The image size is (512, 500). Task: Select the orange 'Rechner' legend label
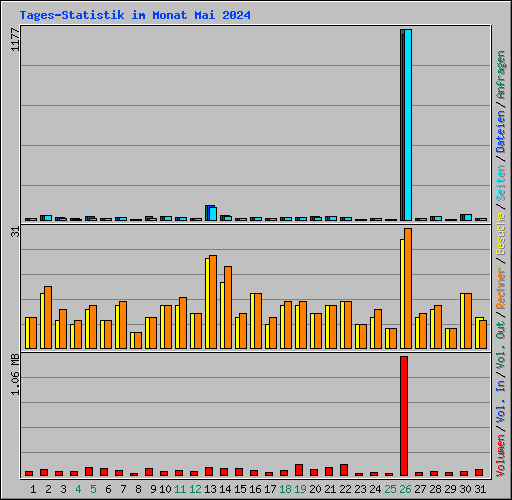coord(501,288)
